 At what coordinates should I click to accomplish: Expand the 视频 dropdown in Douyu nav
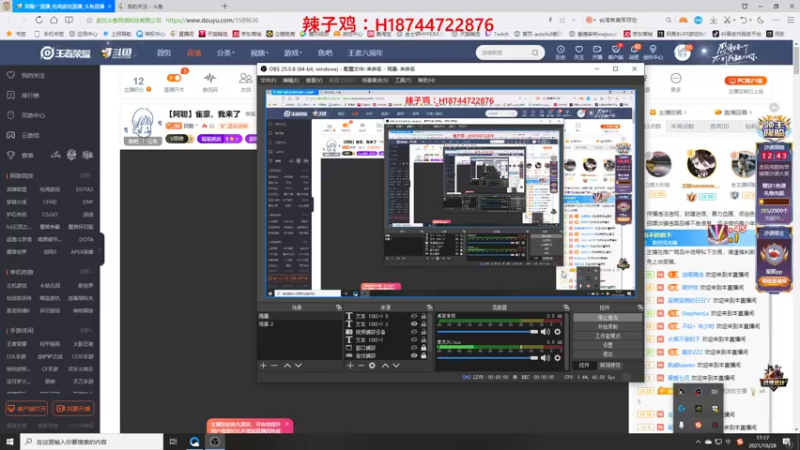(x=259, y=53)
